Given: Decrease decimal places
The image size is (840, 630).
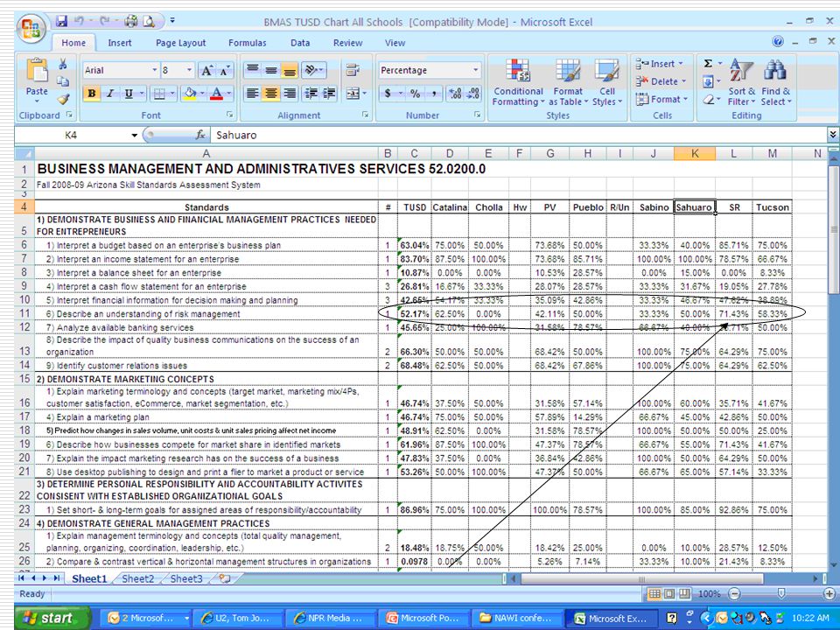Looking at the screenshot, I should point(473,94).
